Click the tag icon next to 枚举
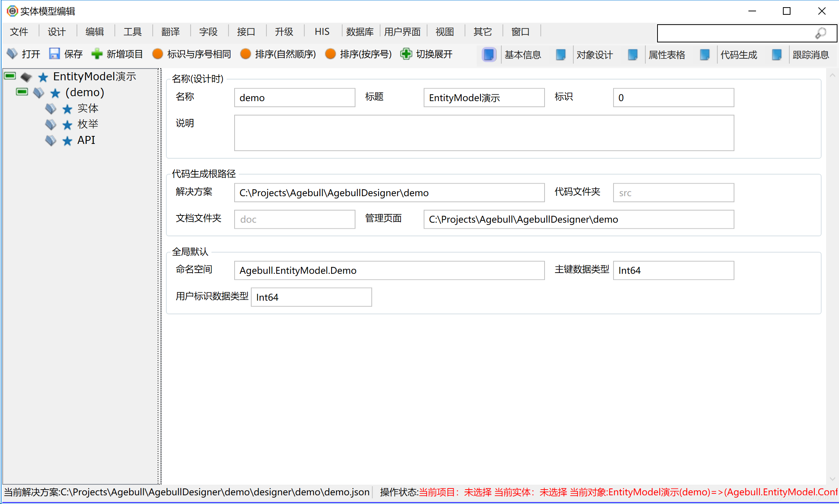 point(50,125)
